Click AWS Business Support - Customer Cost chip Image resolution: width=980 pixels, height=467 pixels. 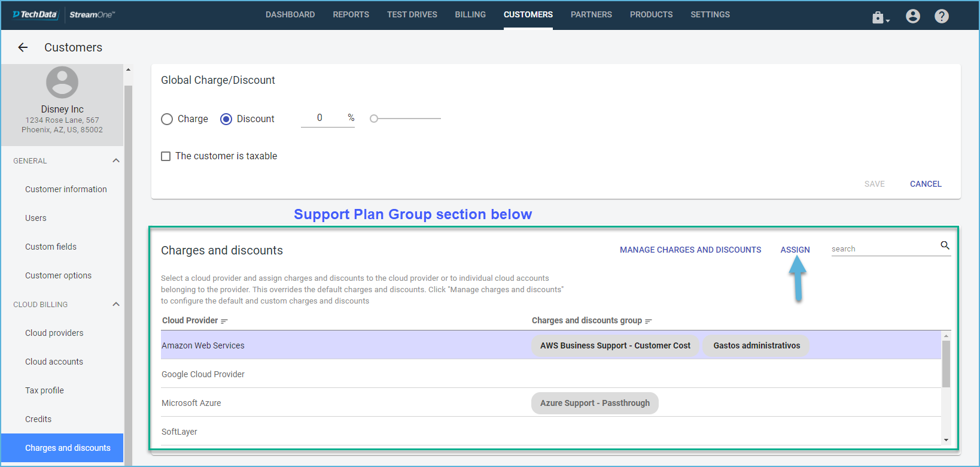[x=615, y=345]
